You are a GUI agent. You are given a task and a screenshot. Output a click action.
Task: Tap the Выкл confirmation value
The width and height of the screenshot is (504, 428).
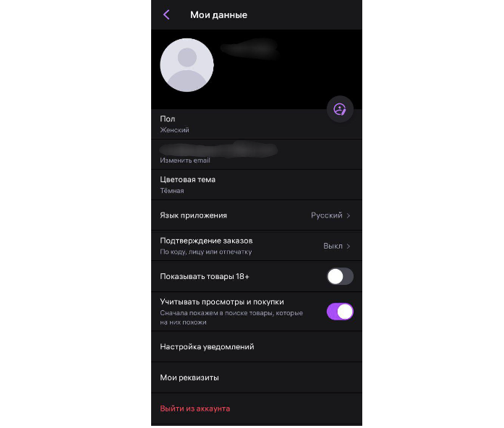pyautogui.click(x=333, y=246)
